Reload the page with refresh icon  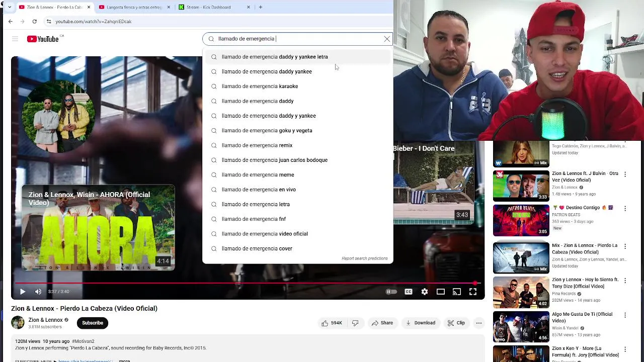point(34,22)
